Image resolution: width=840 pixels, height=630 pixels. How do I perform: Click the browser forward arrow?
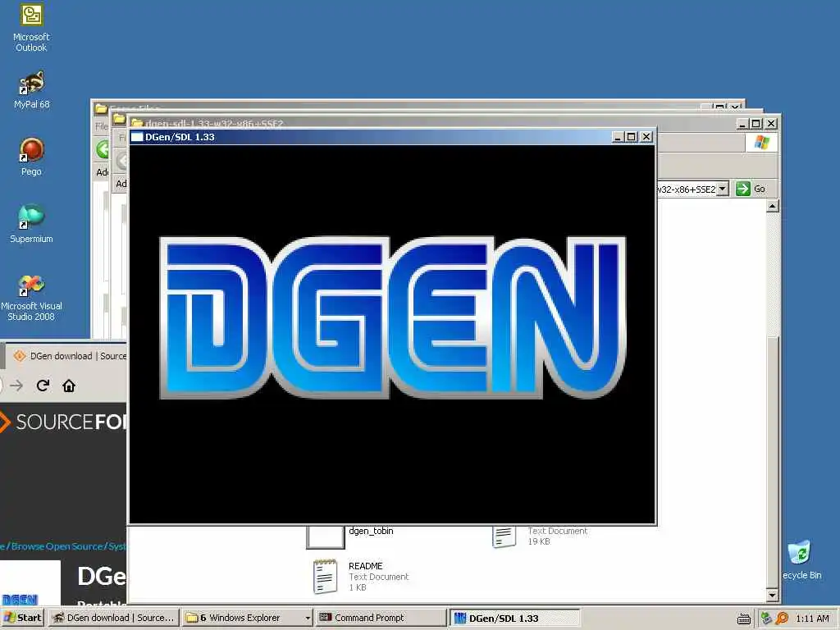tap(16, 386)
